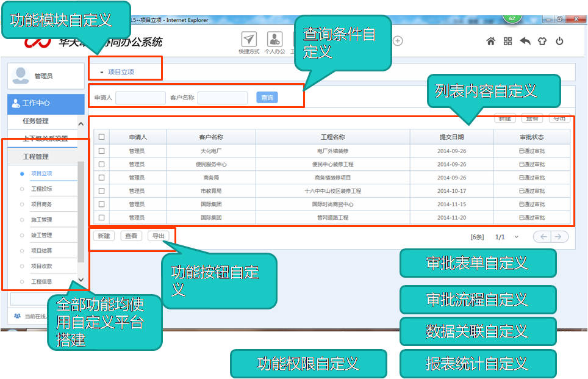This screenshot has width=588, height=379.
Task: Click the plus circle icon in the header
Action: [397, 40]
